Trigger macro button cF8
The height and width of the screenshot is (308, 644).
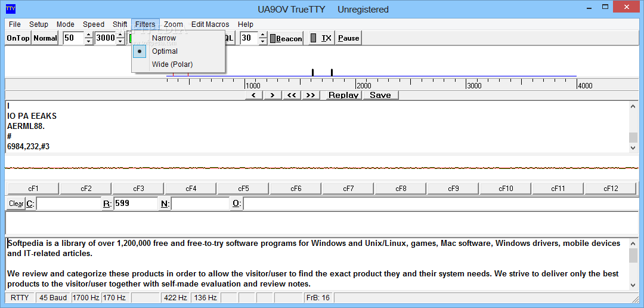pyautogui.click(x=401, y=189)
